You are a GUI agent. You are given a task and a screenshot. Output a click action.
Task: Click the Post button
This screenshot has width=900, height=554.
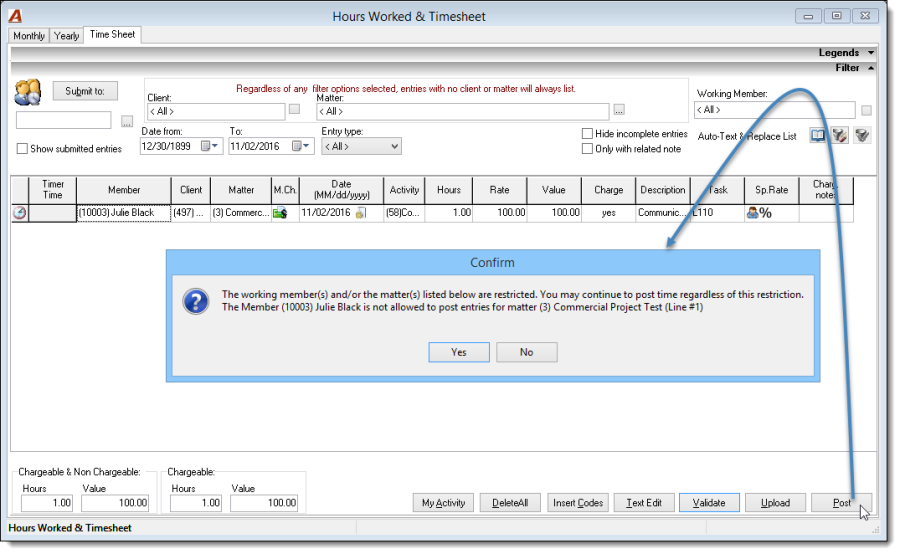(841, 503)
